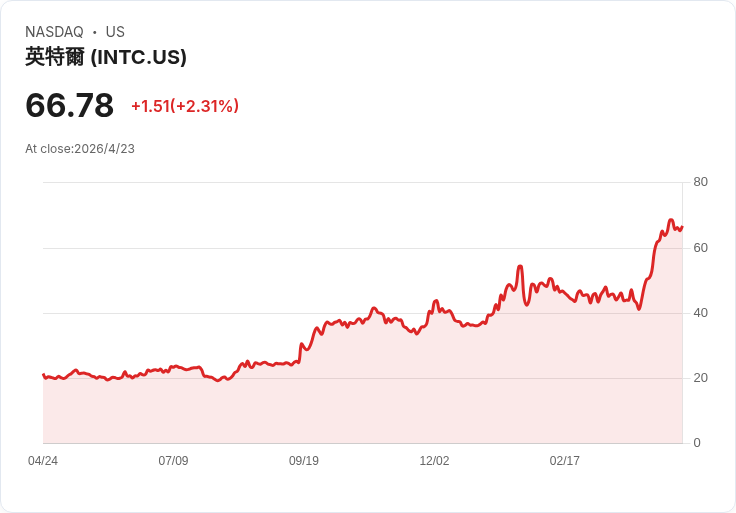Click the 20 value on y-axis
This screenshot has width=736, height=513.
pyautogui.click(x=700, y=378)
